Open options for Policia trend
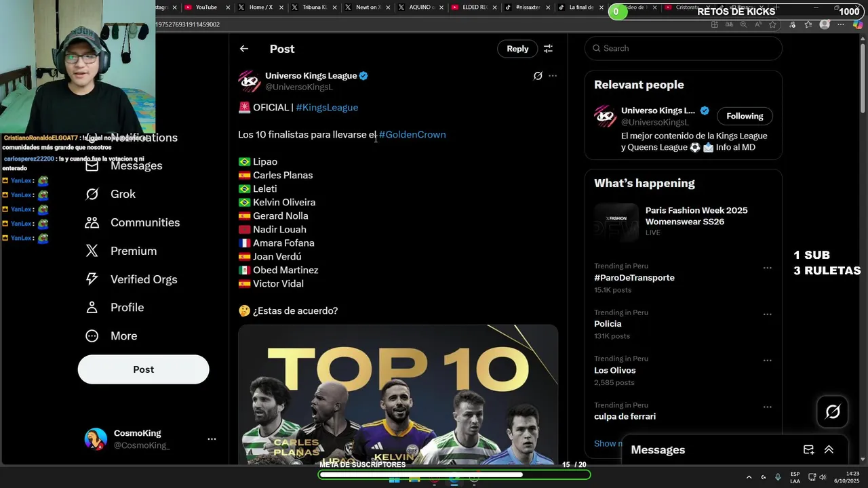Screen dimensions: 868x488 [x=767, y=314]
